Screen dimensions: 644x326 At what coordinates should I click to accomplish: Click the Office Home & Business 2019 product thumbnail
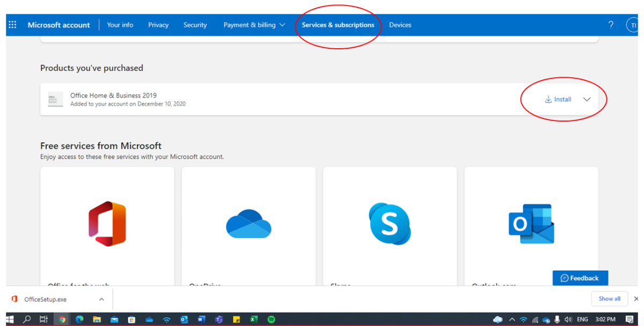(x=55, y=99)
